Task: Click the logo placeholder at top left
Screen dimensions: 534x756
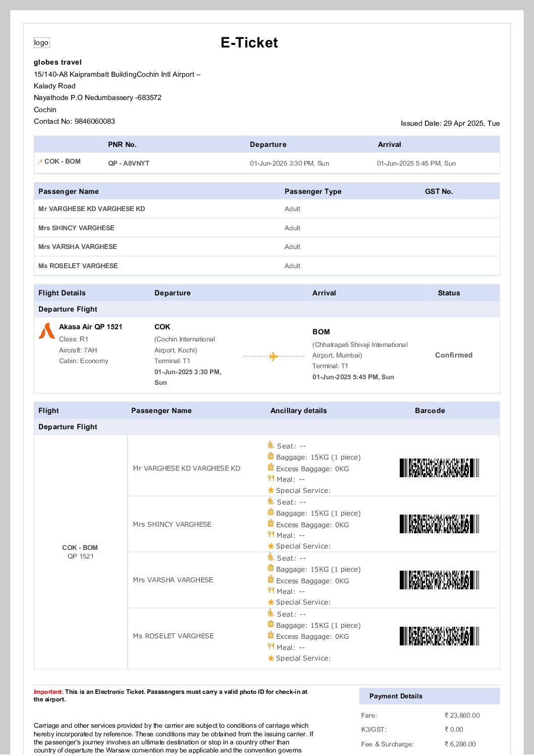Action: [x=41, y=43]
